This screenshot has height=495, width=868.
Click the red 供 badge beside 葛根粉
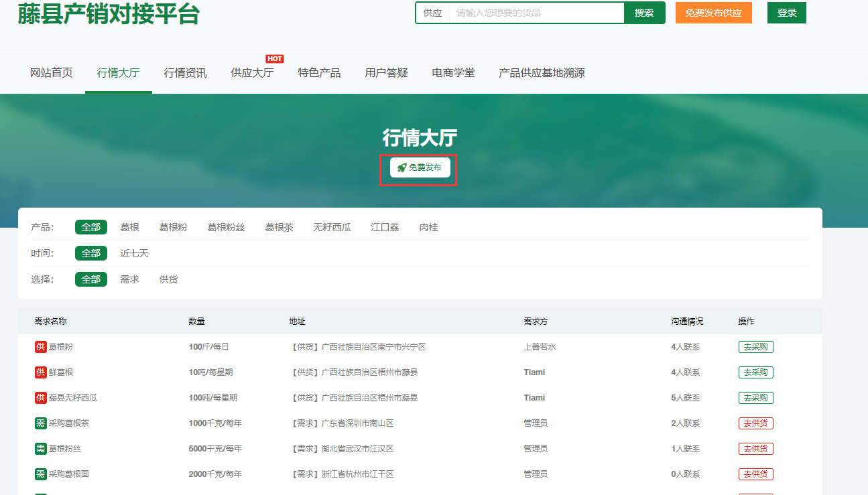click(40, 347)
